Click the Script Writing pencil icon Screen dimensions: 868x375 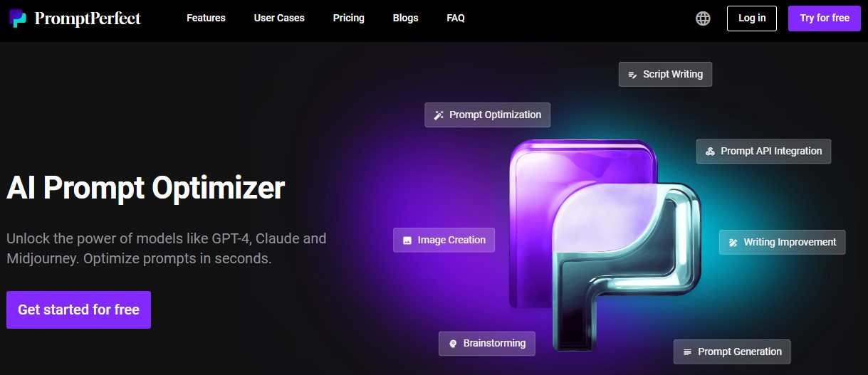(x=632, y=74)
